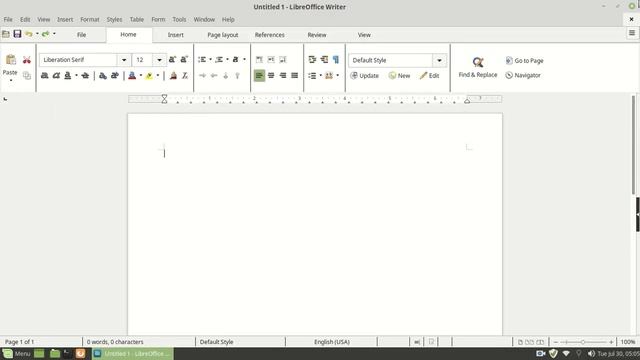The height and width of the screenshot is (360, 640).
Task: Open the Tools menu
Action: click(179, 20)
